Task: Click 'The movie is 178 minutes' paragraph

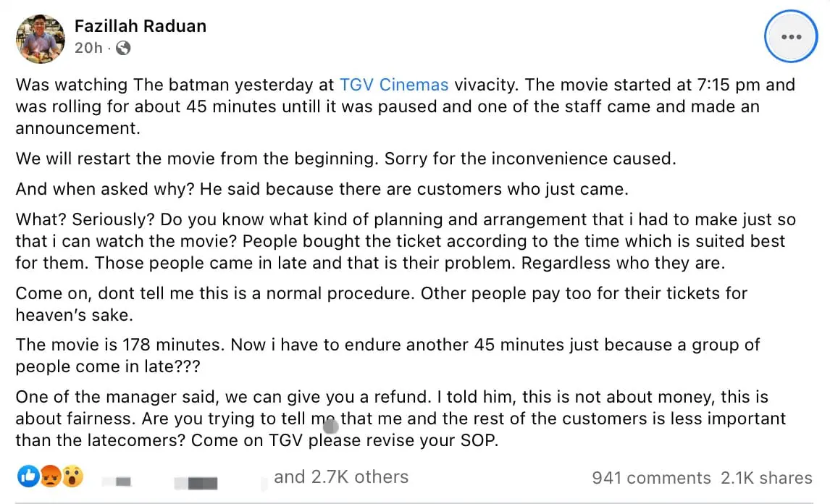Action: 387,355
